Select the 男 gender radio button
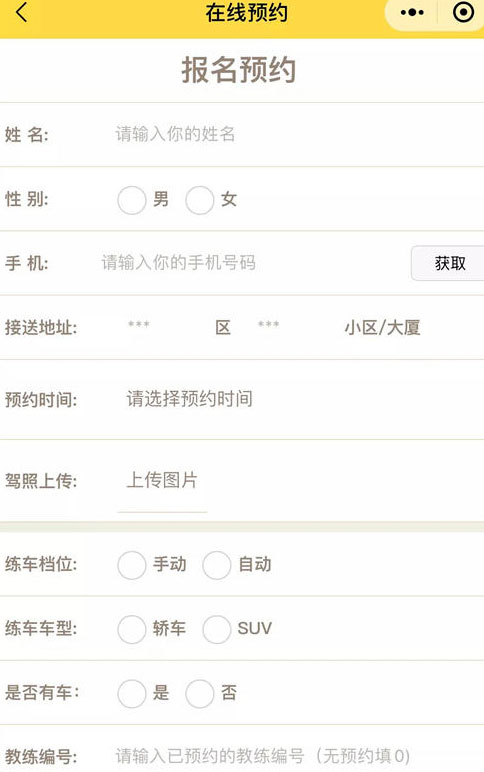The image size is (484, 772). (131, 200)
